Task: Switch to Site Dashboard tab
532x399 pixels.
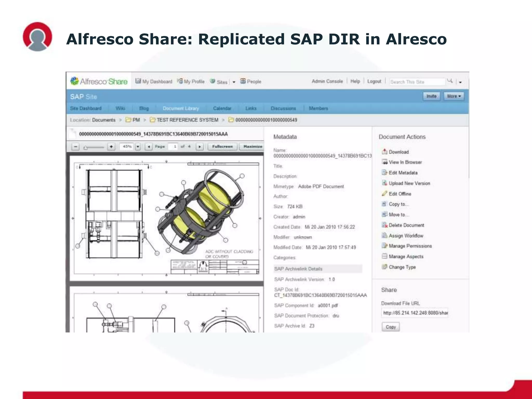Action: click(x=86, y=108)
